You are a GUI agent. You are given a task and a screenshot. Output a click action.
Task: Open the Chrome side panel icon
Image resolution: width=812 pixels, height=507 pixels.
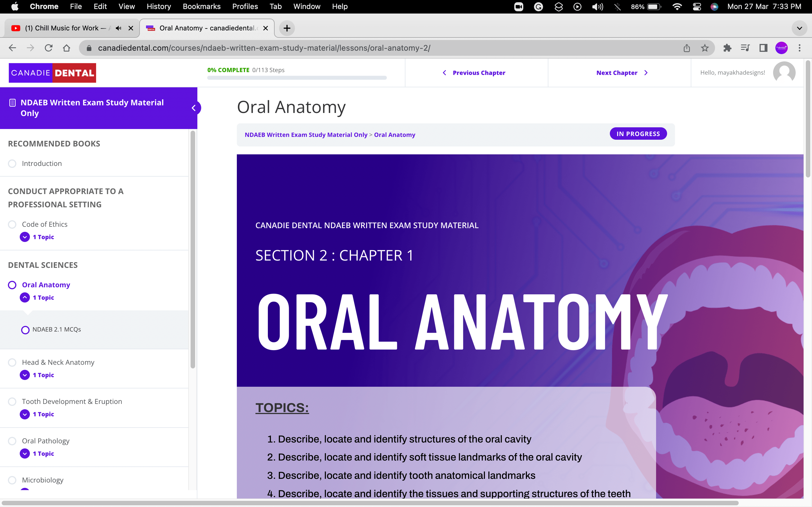pos(763,48)
